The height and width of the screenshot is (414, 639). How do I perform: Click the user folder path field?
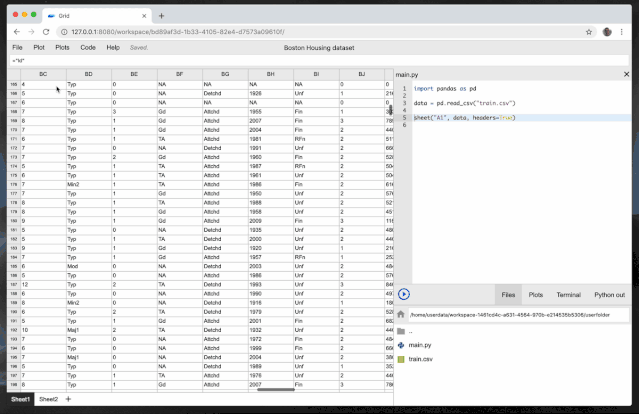click(519, 315)
